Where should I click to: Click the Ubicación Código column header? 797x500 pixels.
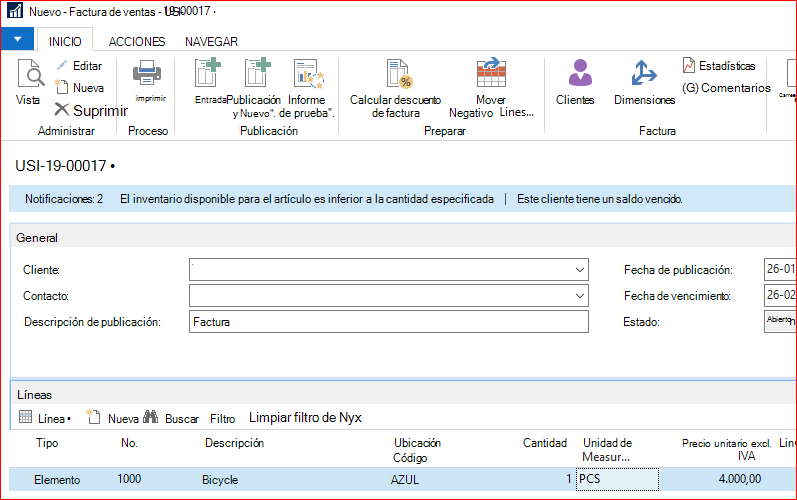(x=417, y=450)
